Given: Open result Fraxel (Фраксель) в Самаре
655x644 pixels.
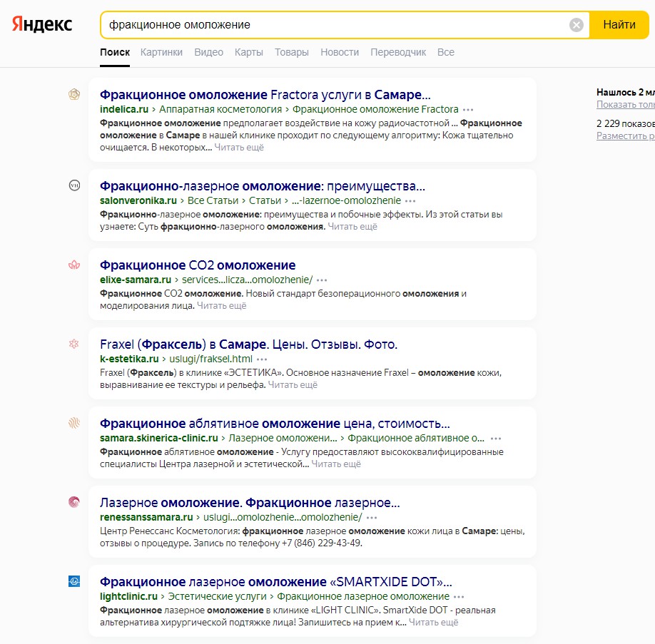Looking at the screenshot, I should click(x=248, y=344).
